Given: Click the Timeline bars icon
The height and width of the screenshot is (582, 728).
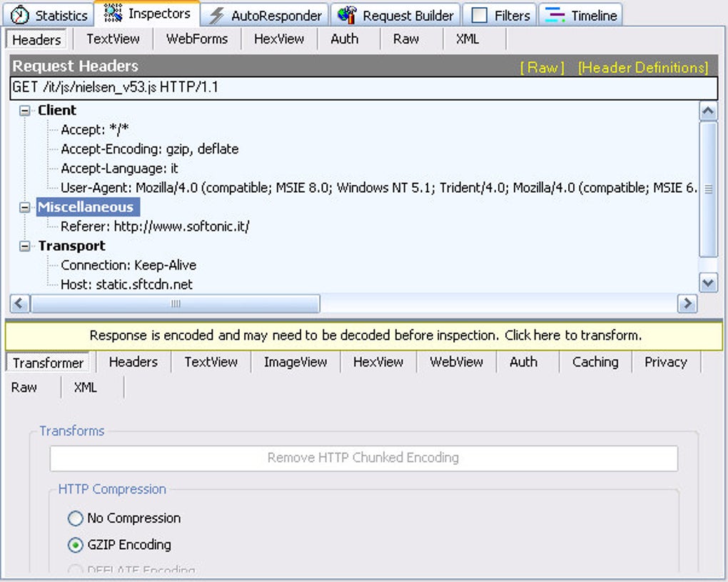Looking at the screenshot, I should (555, 15).
